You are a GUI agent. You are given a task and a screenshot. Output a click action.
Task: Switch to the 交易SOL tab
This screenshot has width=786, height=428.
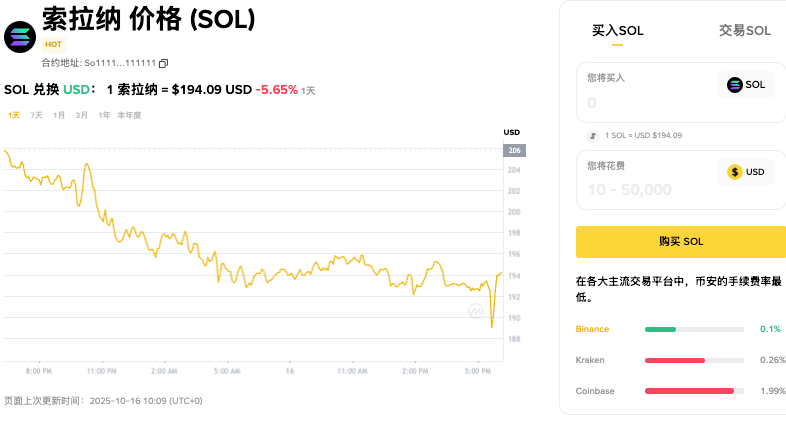coord(745,31)
